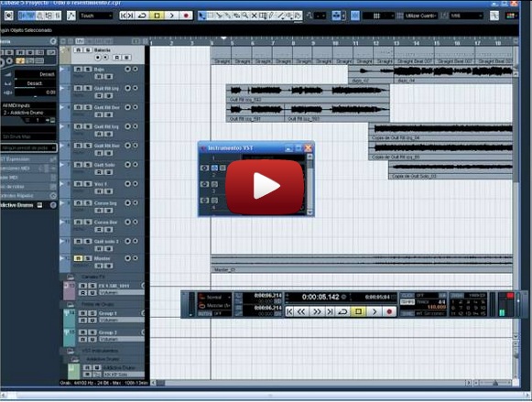The image size is (532, 402).
Task: Collapse the Canales FX folder
Action: pos(71,277)
